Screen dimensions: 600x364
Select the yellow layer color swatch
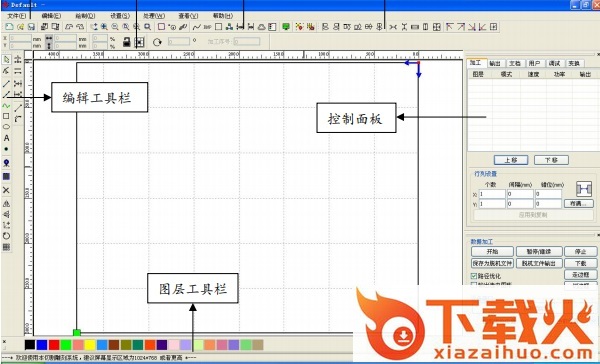(90, 345)
